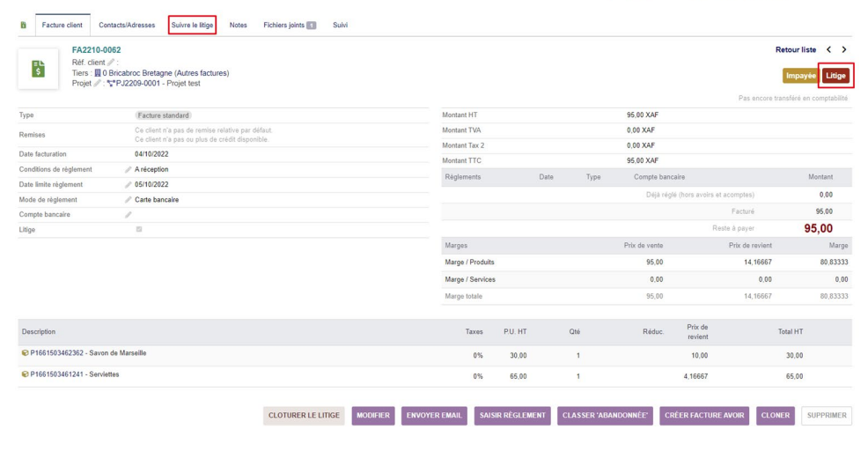Click the Litige status badge
Screen dimensions: 868x459
835,76
